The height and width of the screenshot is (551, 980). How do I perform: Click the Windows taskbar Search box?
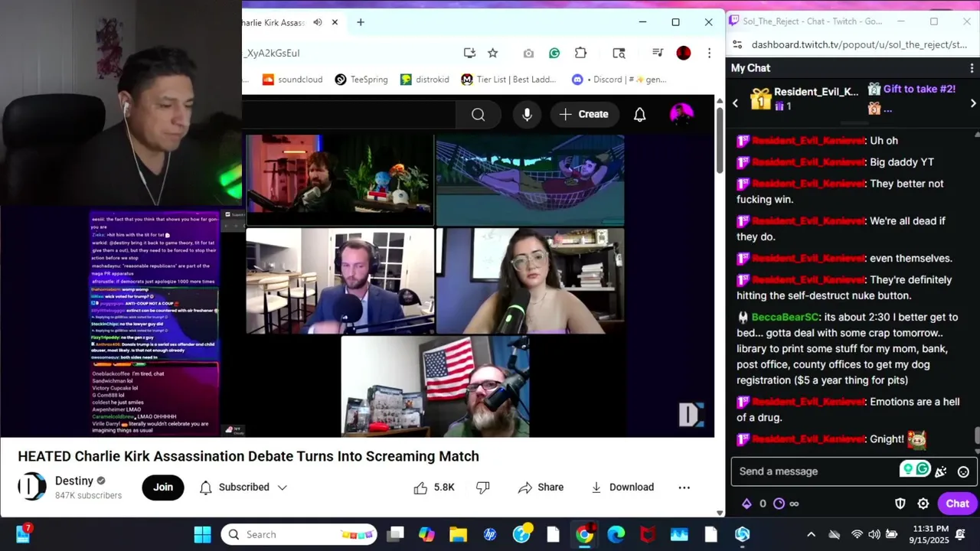click(299, 534)
